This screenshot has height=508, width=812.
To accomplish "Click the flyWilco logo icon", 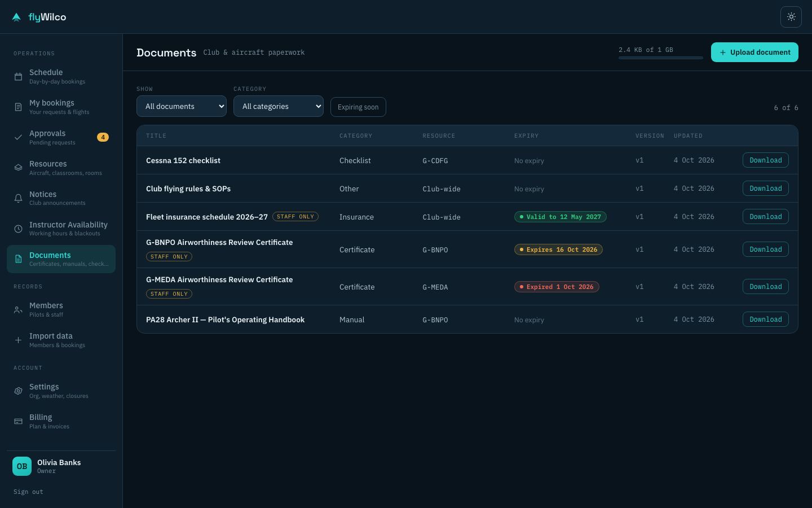I will (16, 17).
